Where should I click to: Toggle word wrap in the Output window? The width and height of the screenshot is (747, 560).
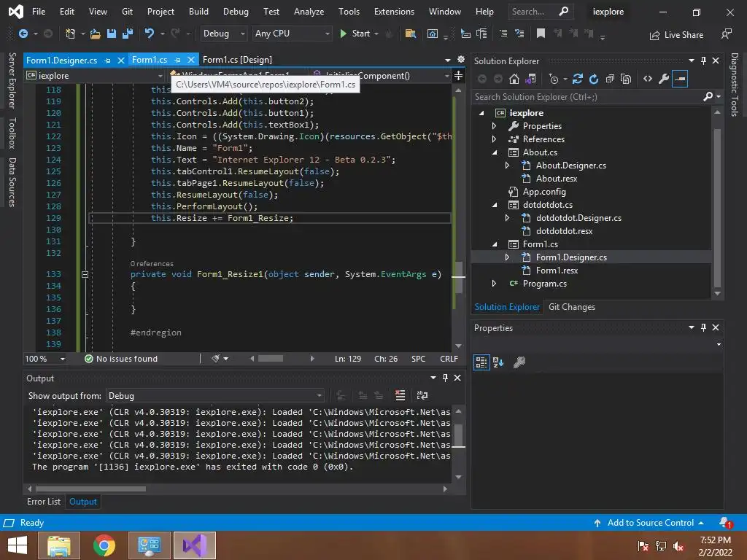422,395
